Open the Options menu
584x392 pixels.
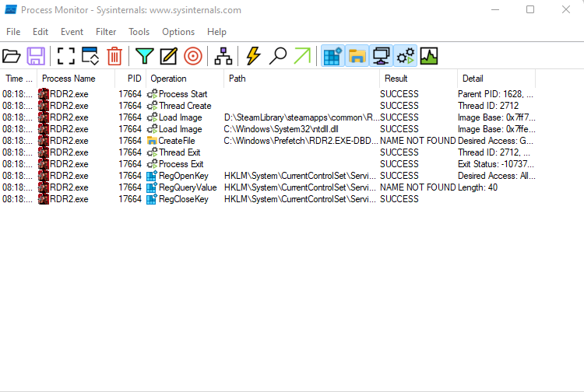(178, 32)
